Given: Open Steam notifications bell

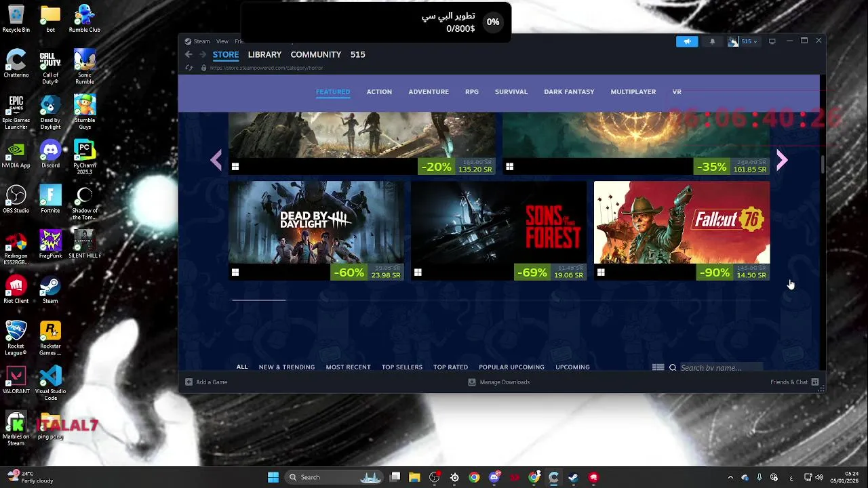Looking at the screenshot, I should coord(712,41).
